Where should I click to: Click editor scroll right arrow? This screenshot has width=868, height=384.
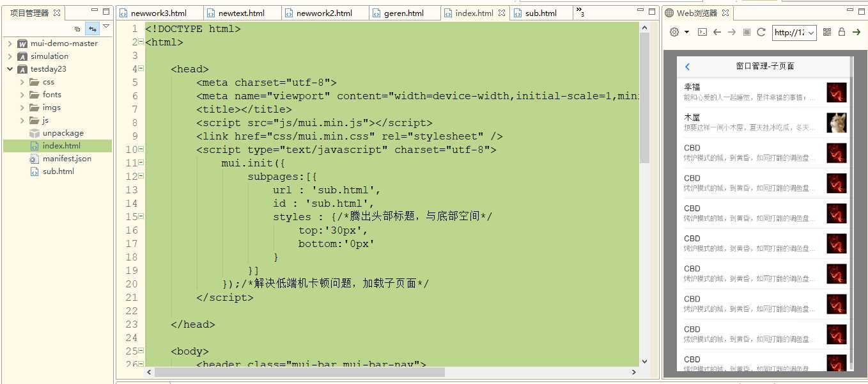coord(634,372)
